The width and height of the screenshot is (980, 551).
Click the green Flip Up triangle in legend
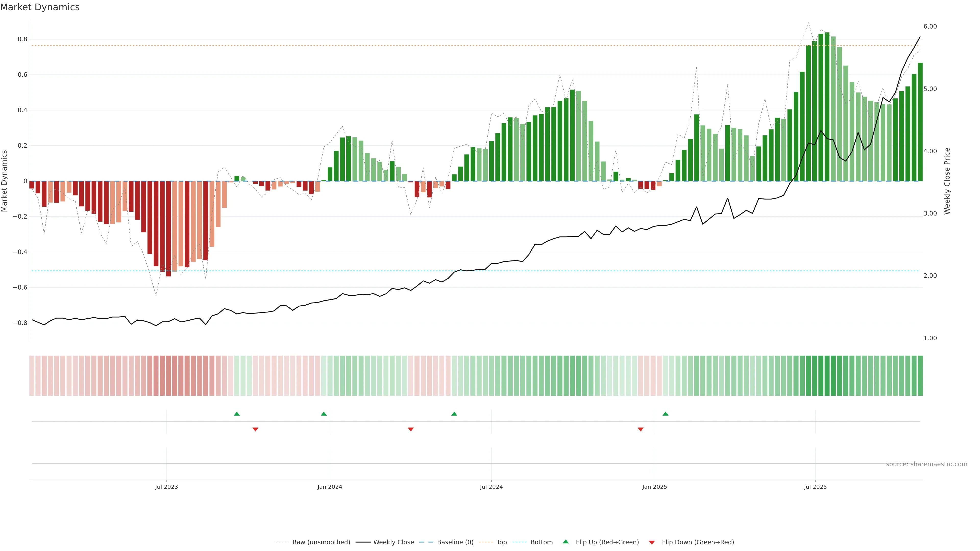[566, 542]
